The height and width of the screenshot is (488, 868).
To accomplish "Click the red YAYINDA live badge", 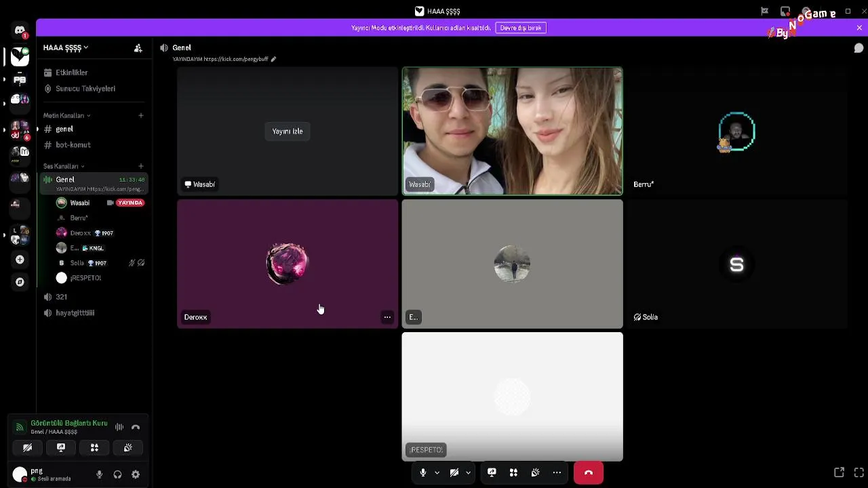I will (130, 203).
